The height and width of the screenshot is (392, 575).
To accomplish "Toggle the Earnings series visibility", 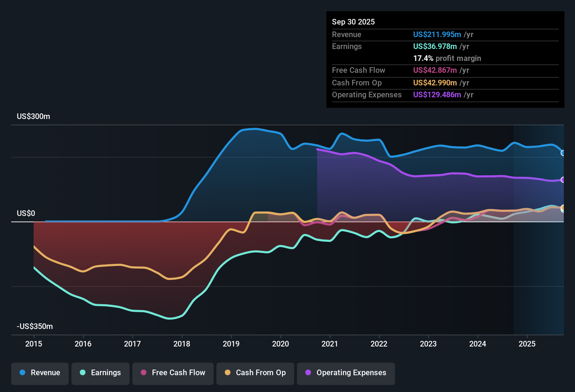I will coord(101,373).
